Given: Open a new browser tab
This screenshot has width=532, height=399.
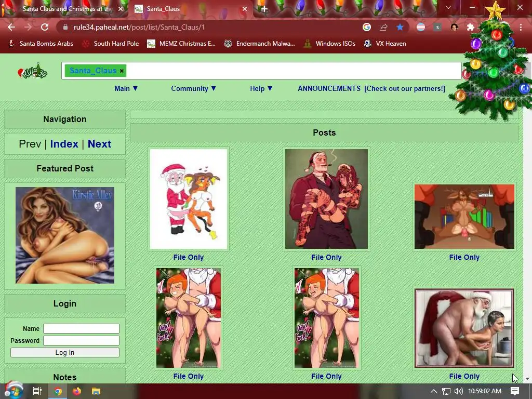Looking at the screenshot, I should pyautogui.click(x=264, y=9).
